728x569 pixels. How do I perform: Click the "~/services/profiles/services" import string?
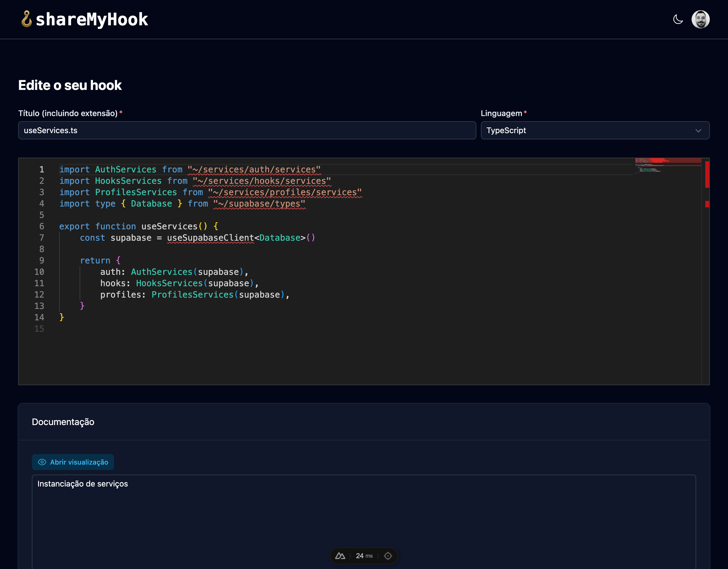pos(285,192)
